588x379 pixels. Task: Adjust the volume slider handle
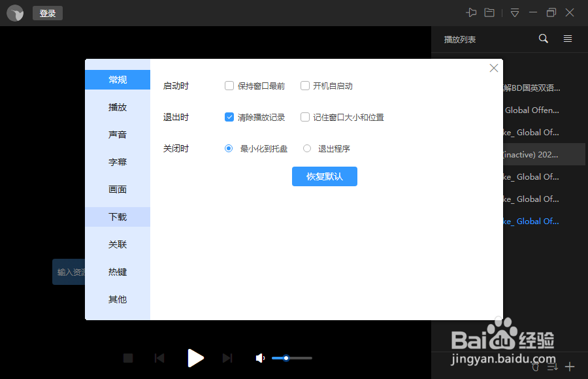[x=286, y=358]
